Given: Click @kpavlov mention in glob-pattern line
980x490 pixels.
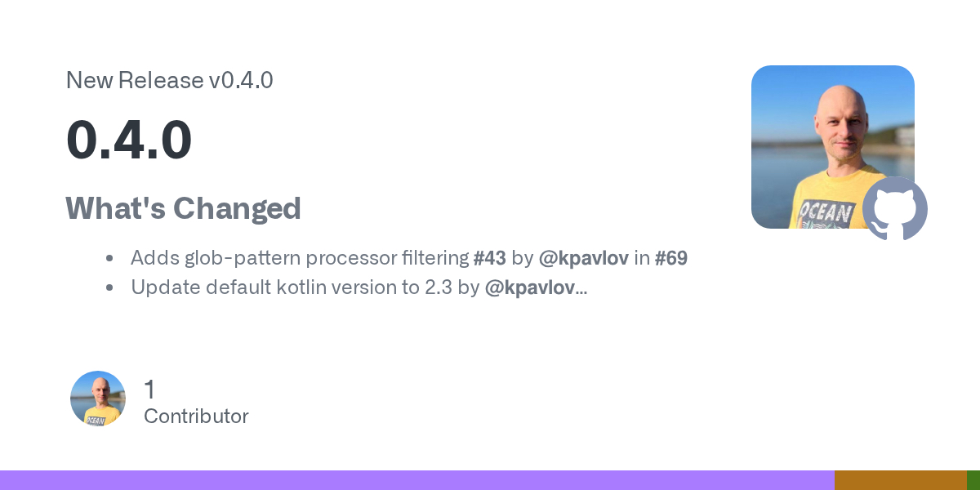Looking at the screenshot, I should [x=583, y=259].
